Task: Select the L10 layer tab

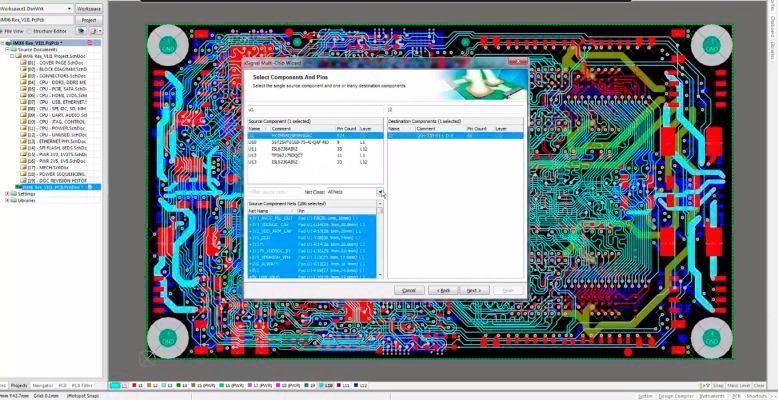Action: (327, 386)
